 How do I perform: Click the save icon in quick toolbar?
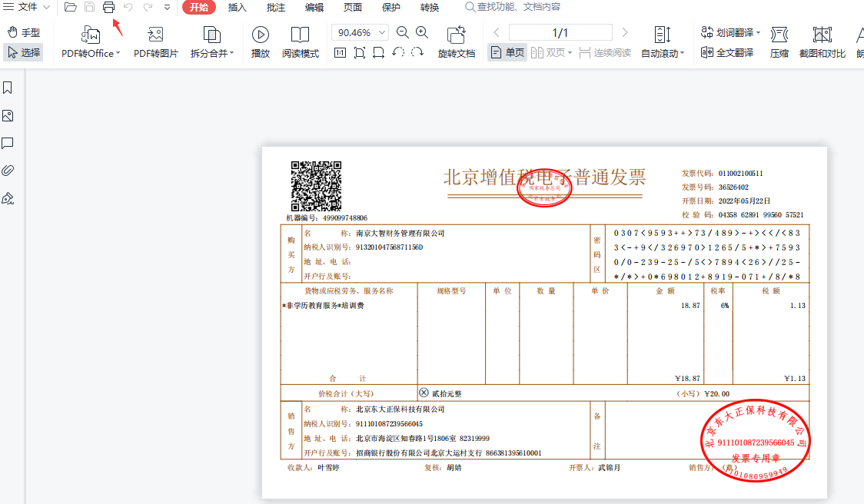89,7
